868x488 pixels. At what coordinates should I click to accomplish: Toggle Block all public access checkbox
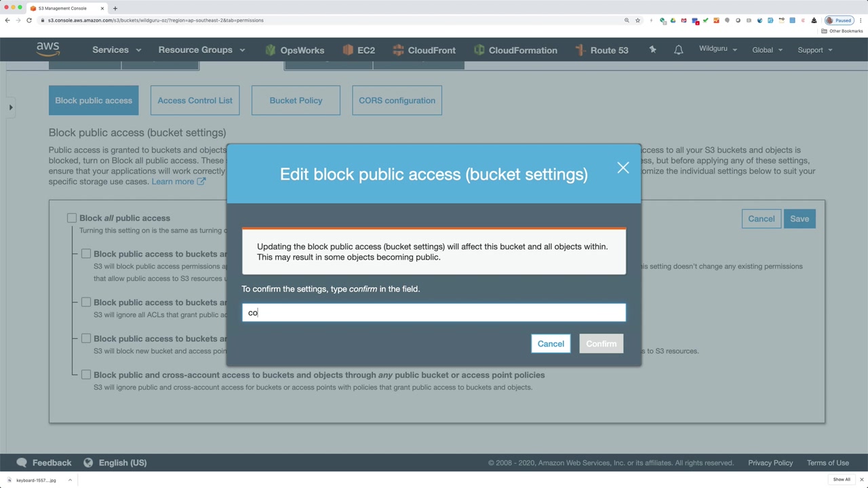click(x=72, y=218)
